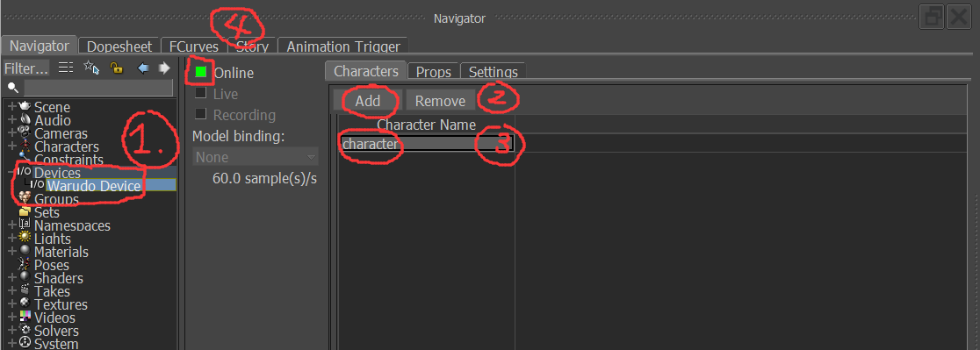Expand the Materials tree node
The image size is (980, 350).
coord(12,251)
